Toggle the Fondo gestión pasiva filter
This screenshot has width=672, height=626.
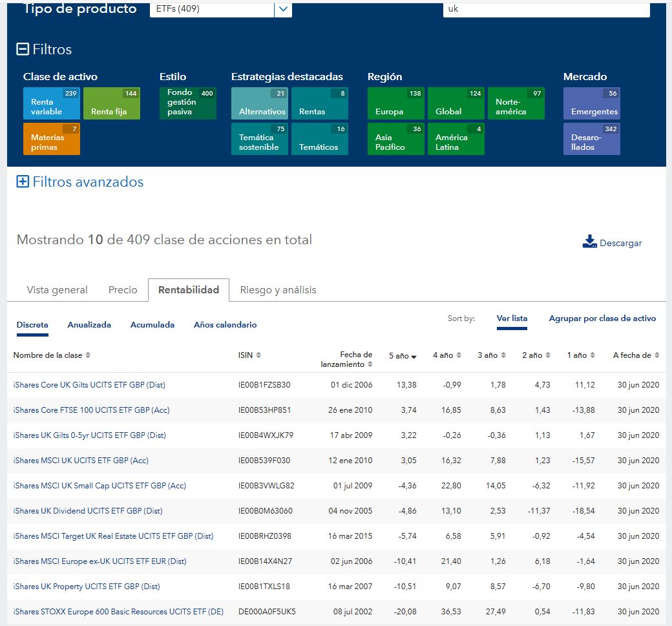[188, 103]
